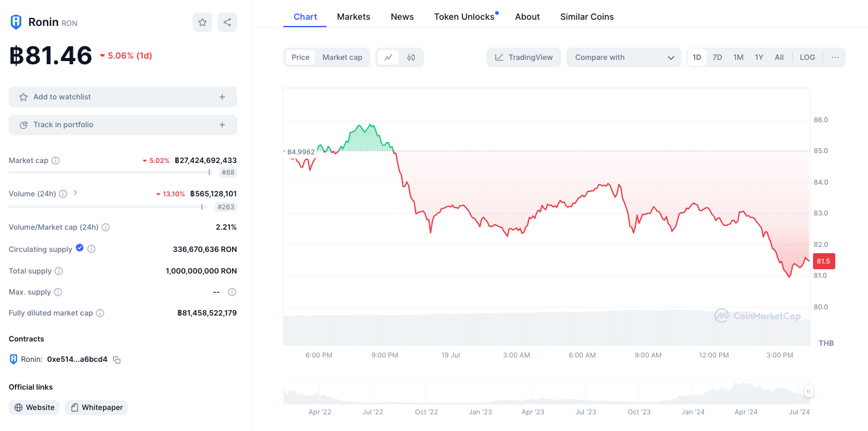Open Market cap info tooltip icon

coord(56,161)
